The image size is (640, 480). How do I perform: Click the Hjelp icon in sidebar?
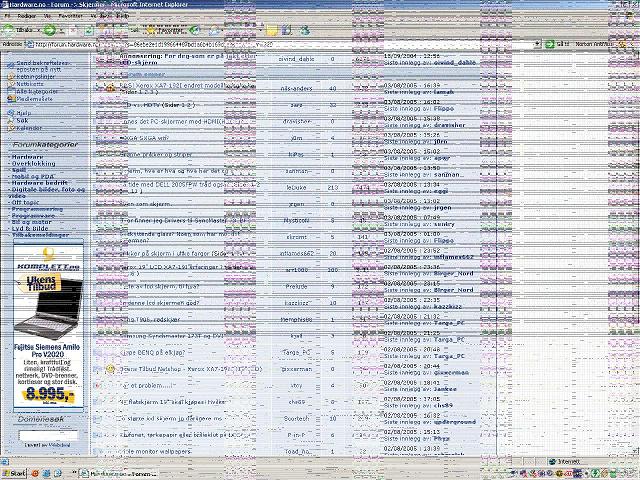coord(11,113)
